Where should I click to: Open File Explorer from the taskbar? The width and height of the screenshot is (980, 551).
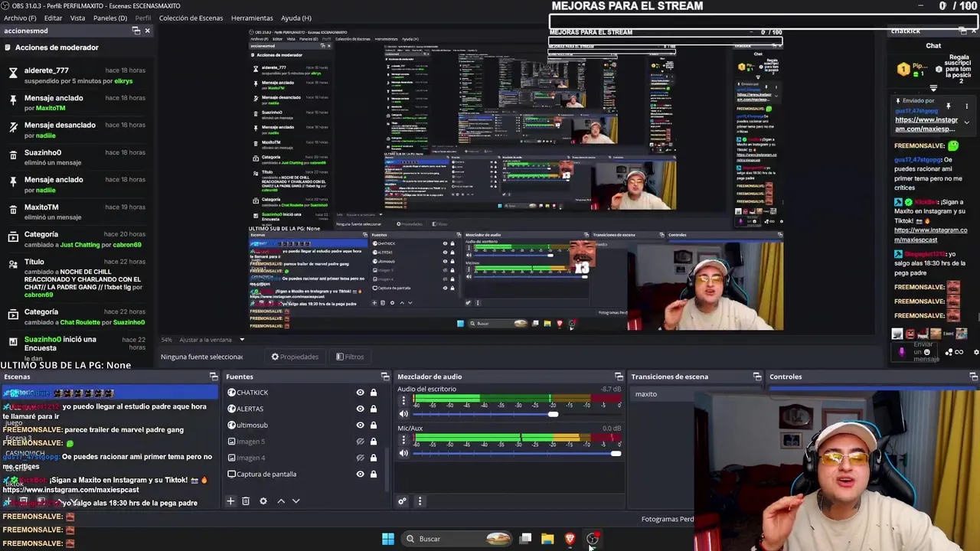(x=547, y=539)
